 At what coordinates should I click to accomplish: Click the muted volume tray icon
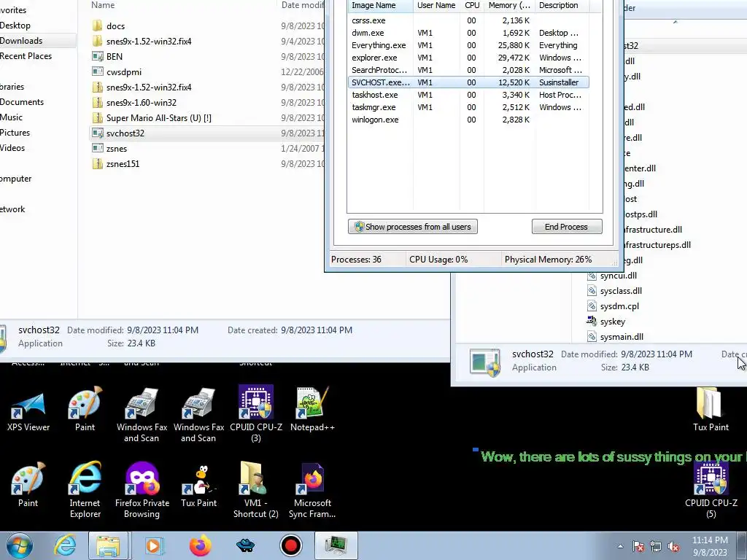(x=673, y=547)
